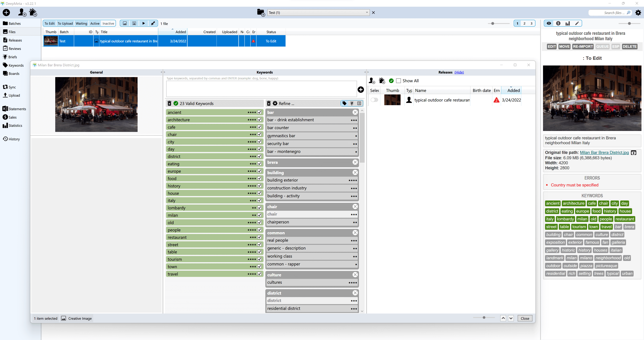The image size is (644, 340).
Task: Click the add model release icon in top toolbar
Action: click(x=22, y=13)
